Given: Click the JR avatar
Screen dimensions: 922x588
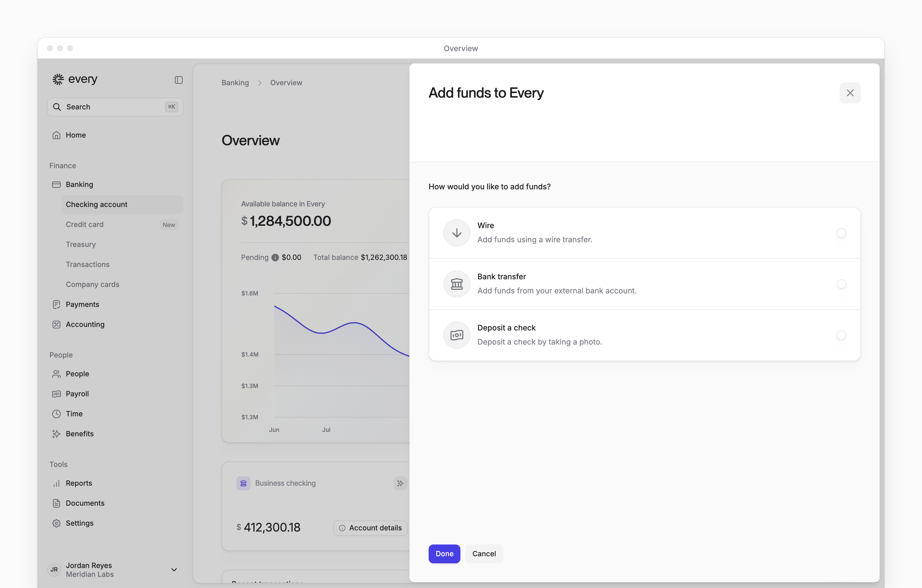Looking at the screenshot, I should [x=54, y=570].
